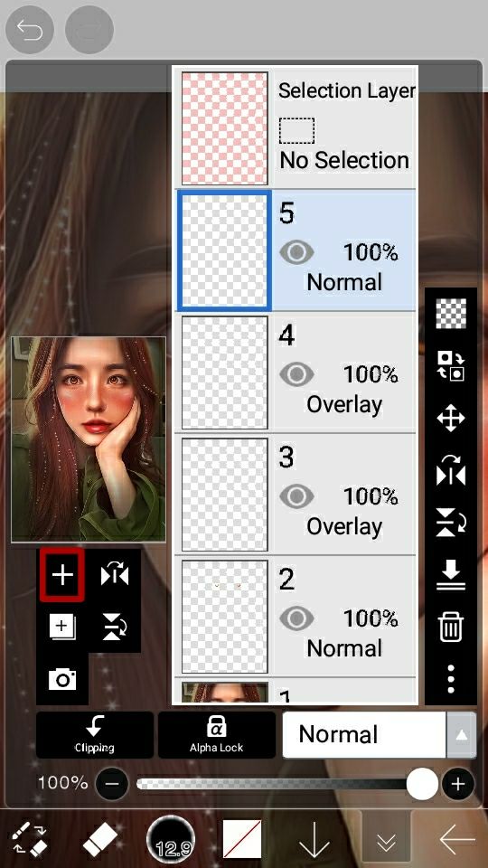The width and height of the screenshot is (488, 868).
Task: Select the eraser tool in bottom bar
Action: click(100, 840)
